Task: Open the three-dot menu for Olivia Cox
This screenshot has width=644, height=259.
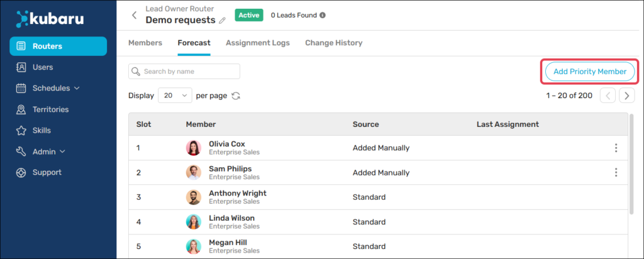Action: click(x=616, y=148)
